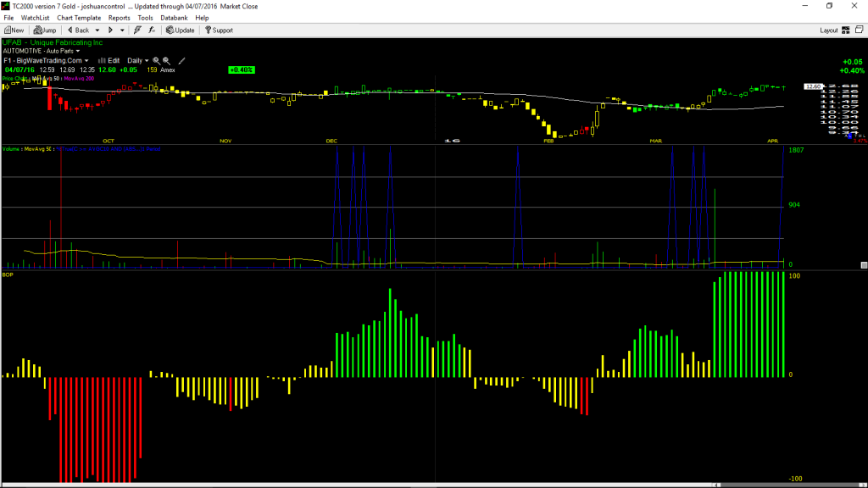868x488 pixels.
Task: Click the forward arrow navigation icon
Action: coord(110,30)
